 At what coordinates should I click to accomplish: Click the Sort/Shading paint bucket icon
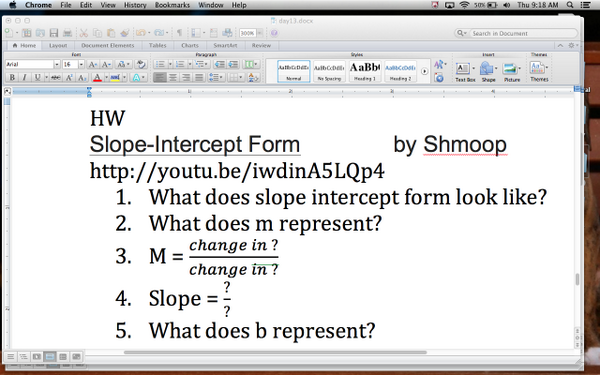(253, 78)
